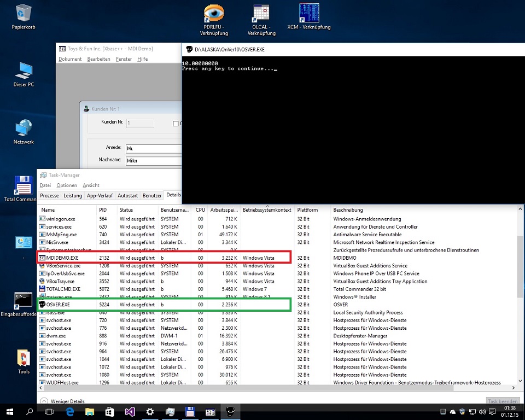This screenshot has width=525, height=420.
Task: Switch to the OSVER taskbar button
Action: click(230, 412)
